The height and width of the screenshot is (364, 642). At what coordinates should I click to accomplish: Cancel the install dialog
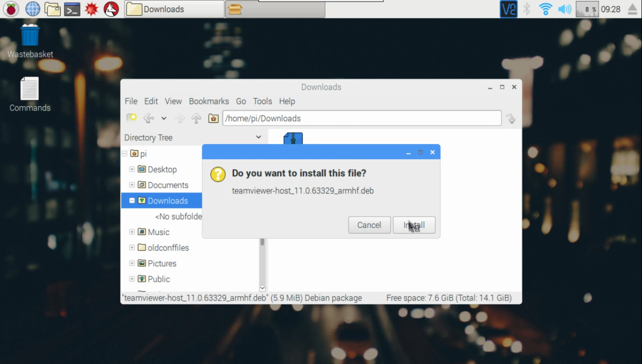point(369,225)
